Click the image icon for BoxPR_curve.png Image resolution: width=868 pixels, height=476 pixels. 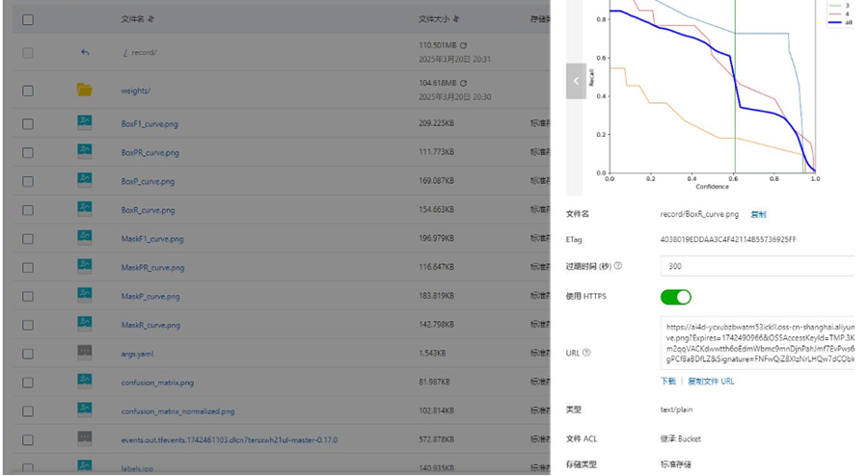[x=85, y=151]
